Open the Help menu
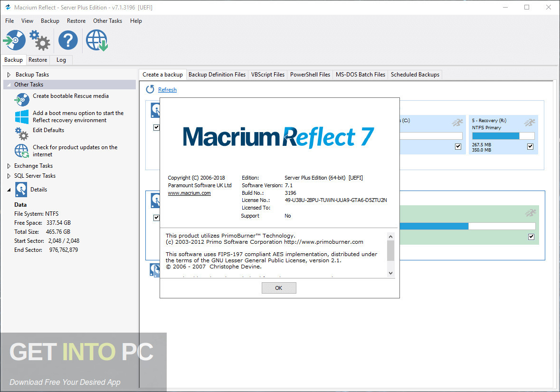This screenshot has height=392, width=560. 136,21
